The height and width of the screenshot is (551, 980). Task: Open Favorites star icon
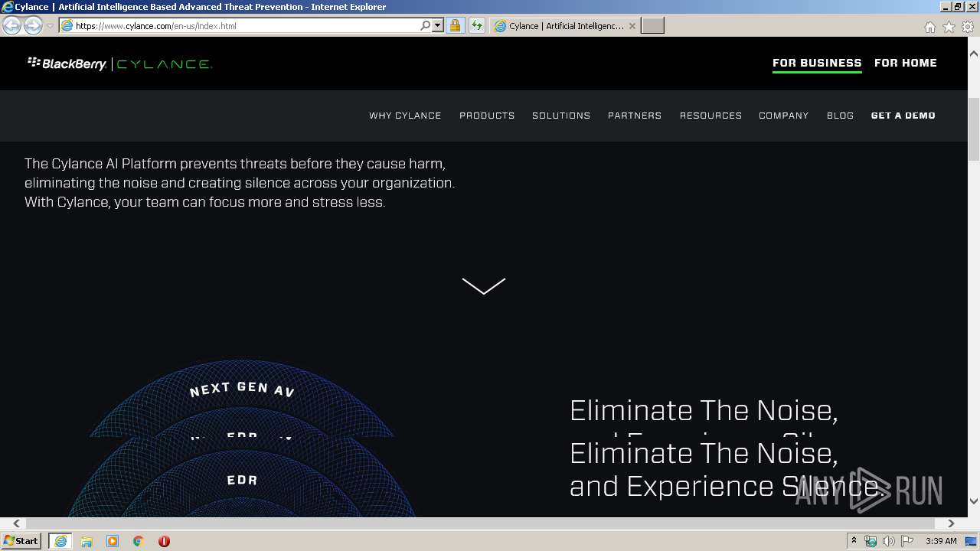(949, 27)
